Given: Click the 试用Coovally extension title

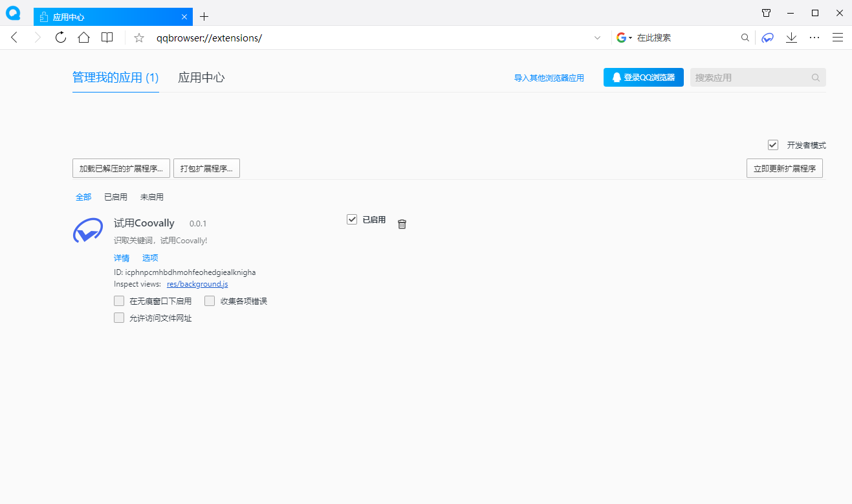Looking at the screenshot, I should (144, 223).
